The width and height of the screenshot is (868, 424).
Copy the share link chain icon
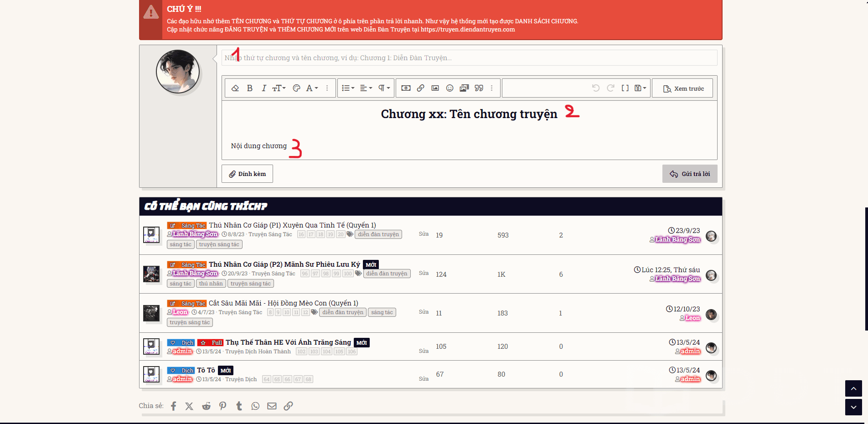coord(288,406)
